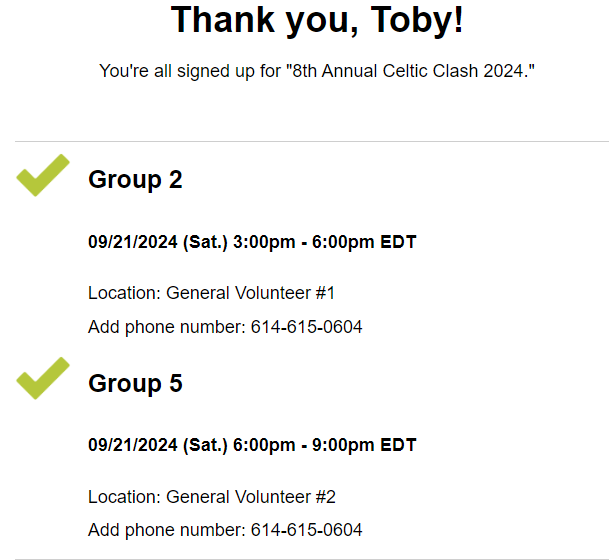Click the phone number under Group 5
Screen dimensions: 609x560
tap(306, 530)
